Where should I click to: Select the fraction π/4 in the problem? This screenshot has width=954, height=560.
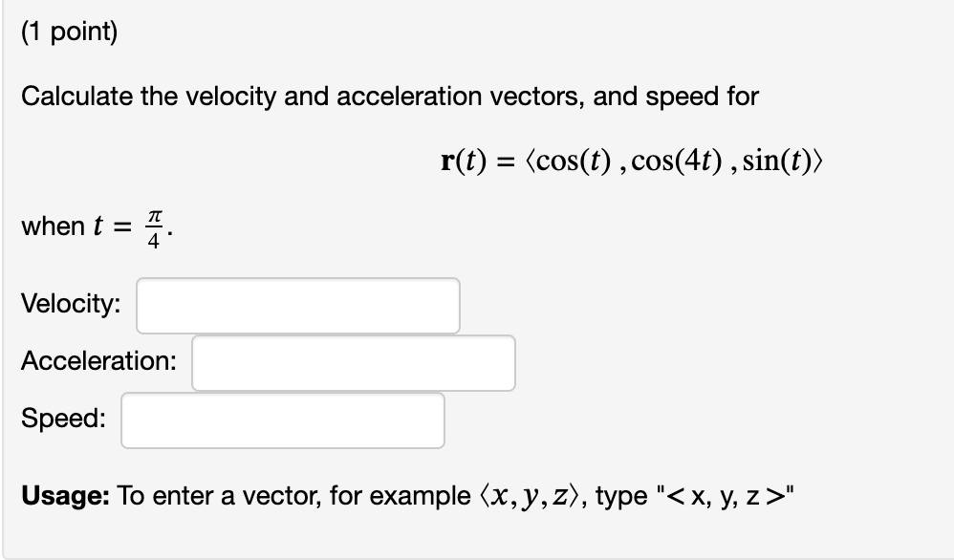tap(155, 226)
